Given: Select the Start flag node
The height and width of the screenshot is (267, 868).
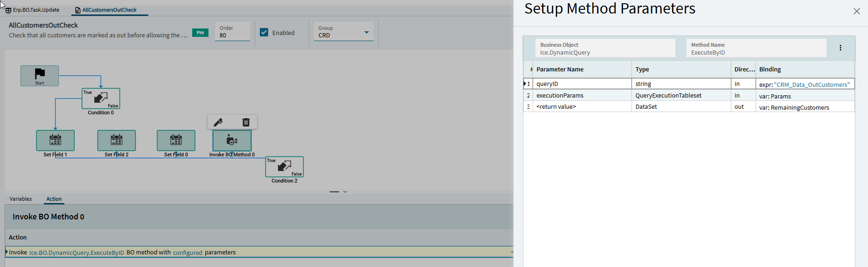Looking at the screenshot, I should (x=40, y=76).
